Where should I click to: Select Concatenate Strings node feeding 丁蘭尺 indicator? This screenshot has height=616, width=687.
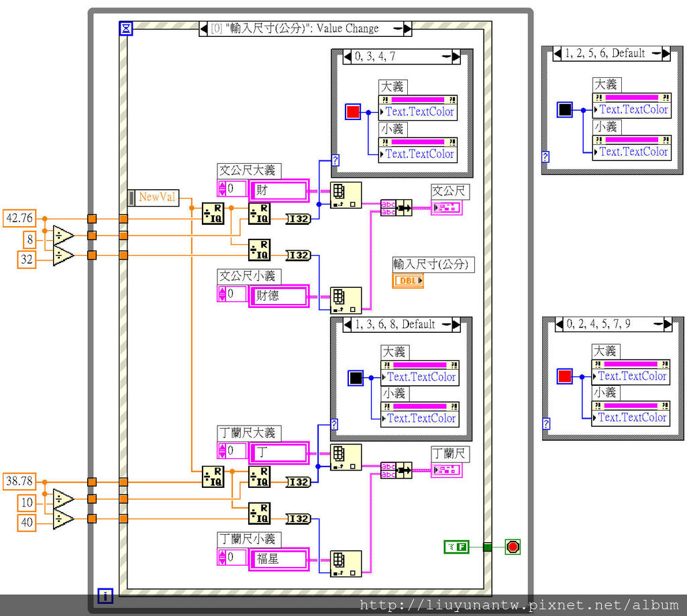tap(396, 470)
